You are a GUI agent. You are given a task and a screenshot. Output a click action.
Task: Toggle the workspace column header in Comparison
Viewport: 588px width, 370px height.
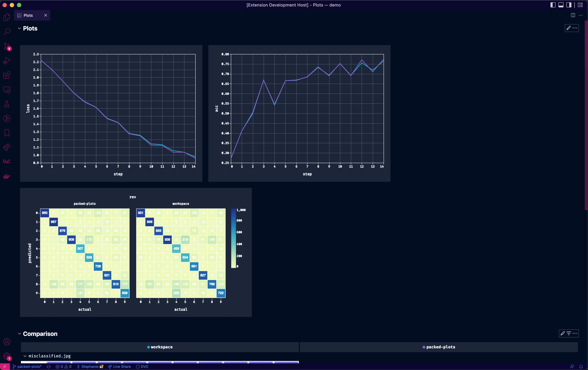(160, 347)
